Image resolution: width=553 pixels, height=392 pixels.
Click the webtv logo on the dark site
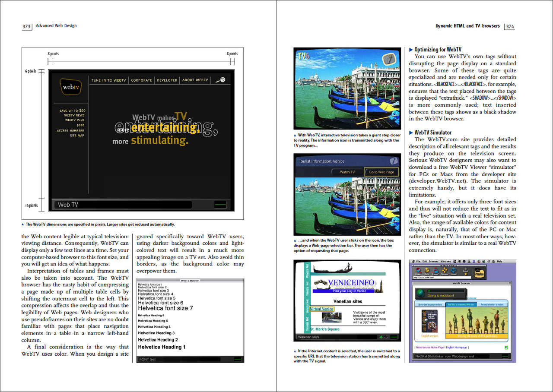[x=71, y=87]
